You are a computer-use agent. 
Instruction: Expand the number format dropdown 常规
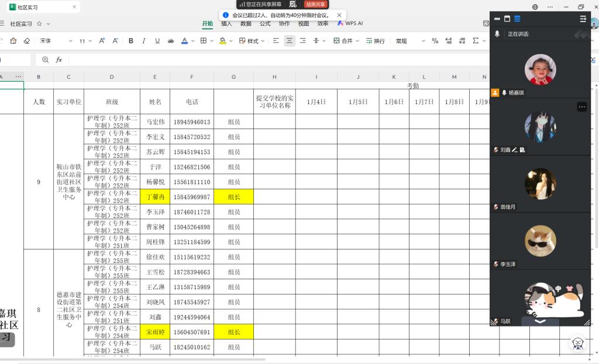(409, 41)
